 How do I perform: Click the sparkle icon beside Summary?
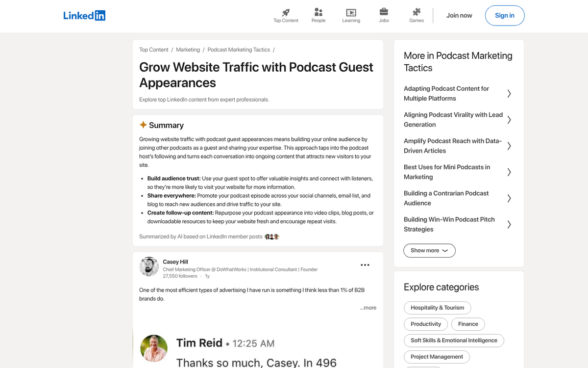[x=143, y=125]
